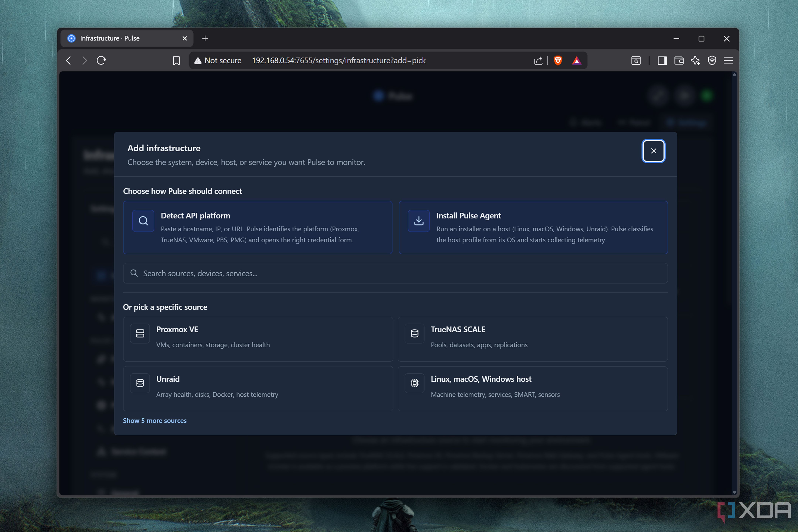The image size is (798, 532).
Task: Focus the Search sources, devices, services field
Action: [x=395, y=273]
